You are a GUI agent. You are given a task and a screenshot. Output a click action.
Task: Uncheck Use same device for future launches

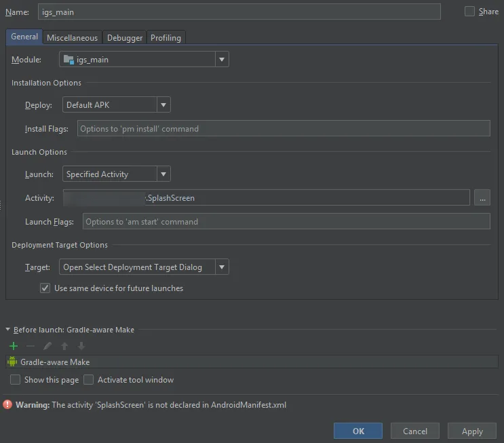pos(45,288)
